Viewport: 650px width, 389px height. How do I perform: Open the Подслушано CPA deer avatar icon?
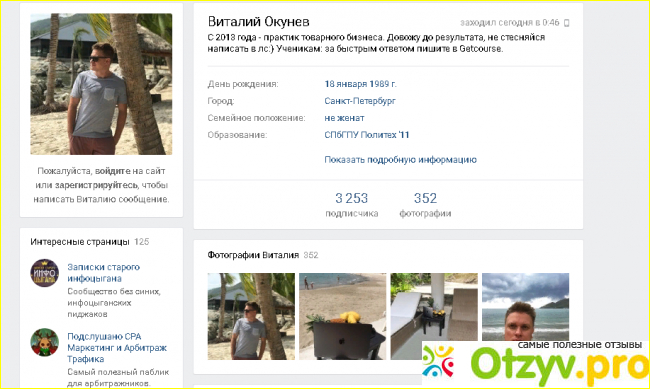pos(45,342)
